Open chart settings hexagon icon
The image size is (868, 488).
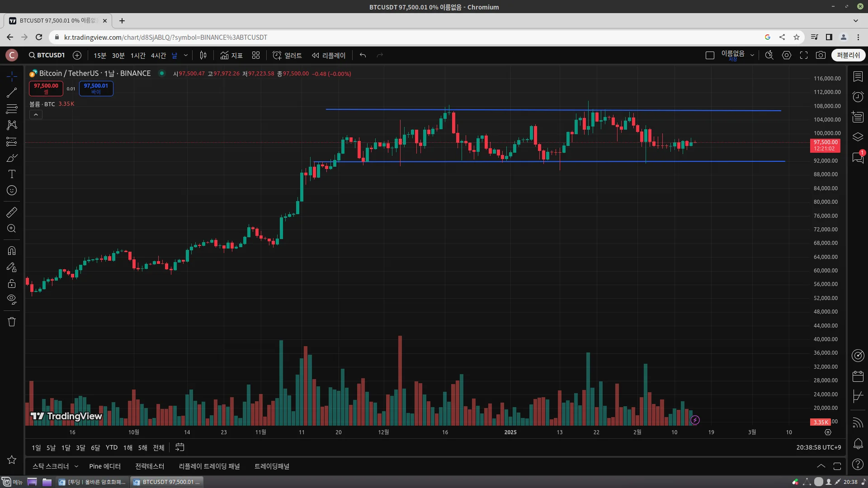(787, 55)
